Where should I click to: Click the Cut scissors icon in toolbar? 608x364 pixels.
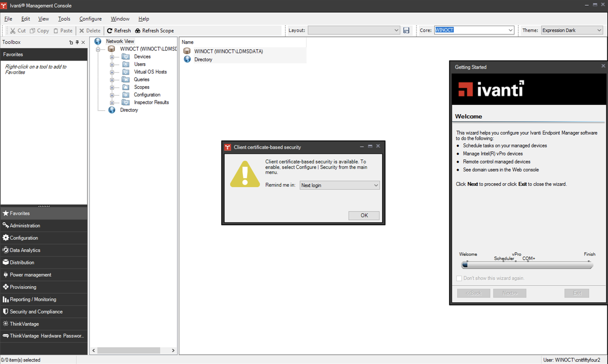[13, 31]
